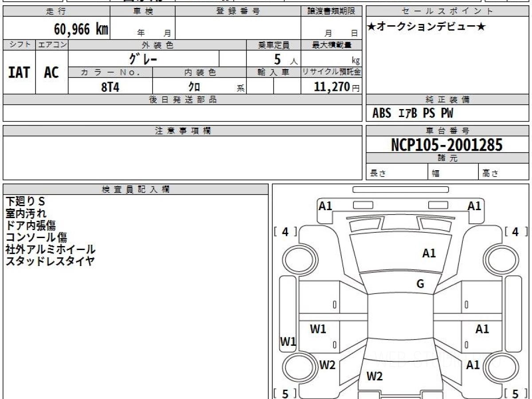Viewport: 532px width, 399px height.
Task: Select the IAT shift value
Action: [19, 72]
